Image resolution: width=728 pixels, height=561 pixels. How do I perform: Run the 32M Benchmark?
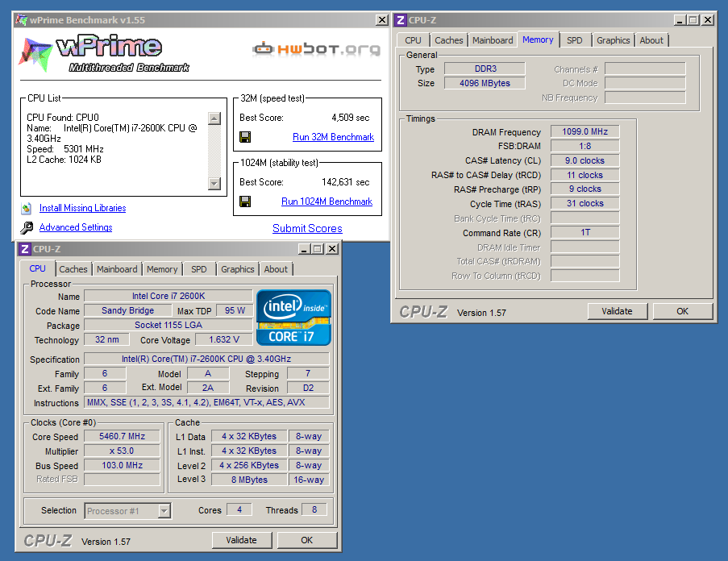tap(333, 137)
